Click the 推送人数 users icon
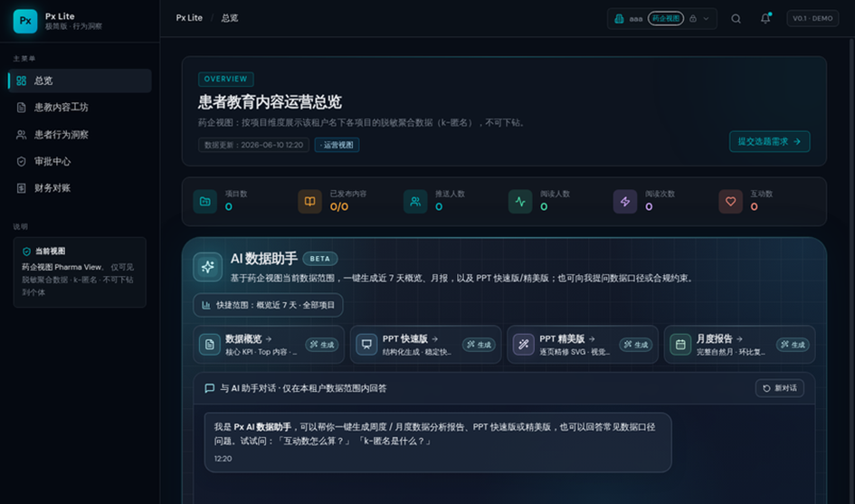 (415, 201)
